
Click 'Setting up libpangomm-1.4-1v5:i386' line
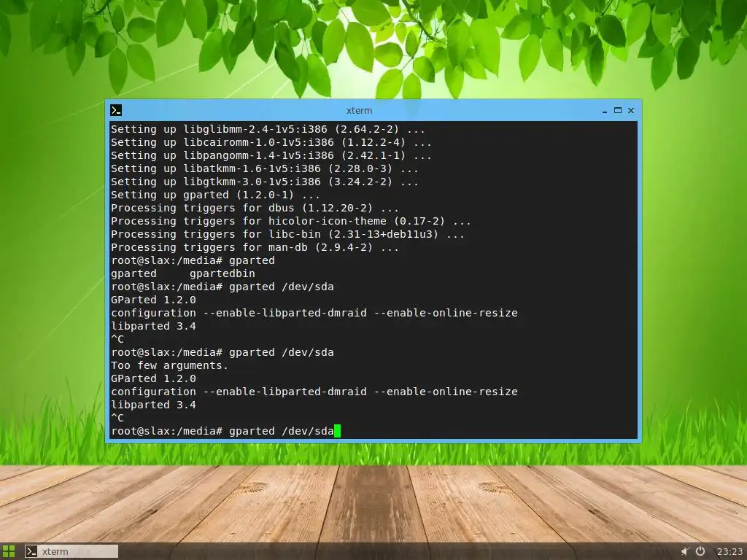tap(271, 155)
